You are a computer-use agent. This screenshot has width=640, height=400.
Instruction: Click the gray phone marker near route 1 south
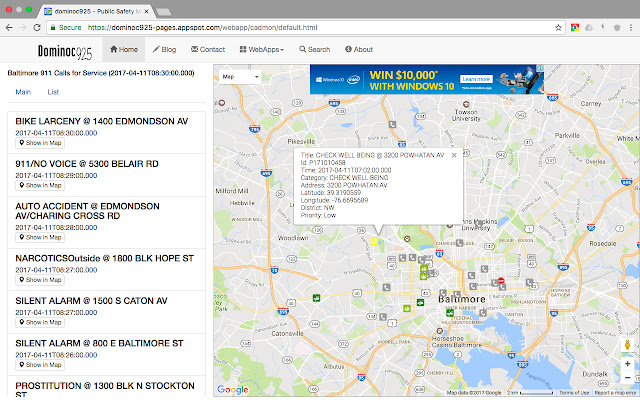[x=382, y=317]
